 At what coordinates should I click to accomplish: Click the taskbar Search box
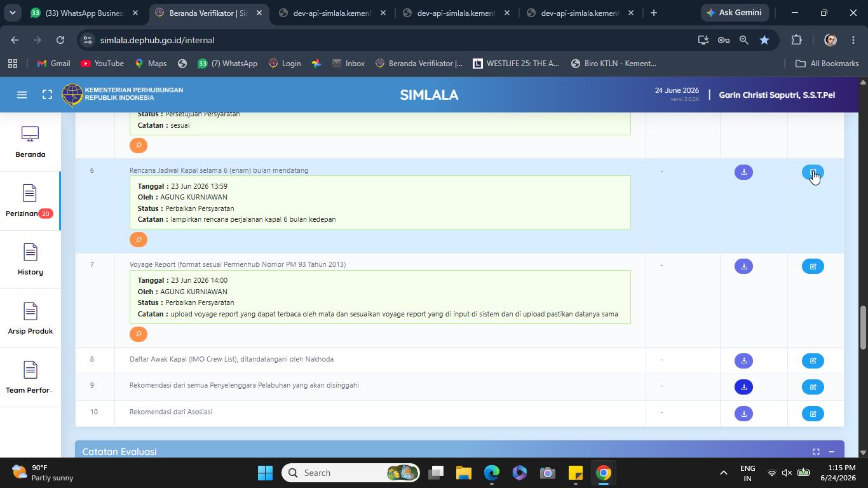click(351, 473)
